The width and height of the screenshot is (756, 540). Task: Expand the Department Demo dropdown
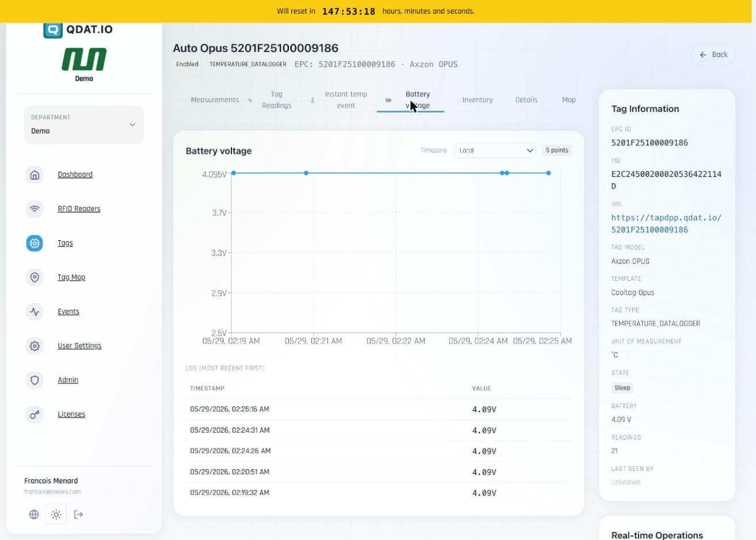click(84, 124)
